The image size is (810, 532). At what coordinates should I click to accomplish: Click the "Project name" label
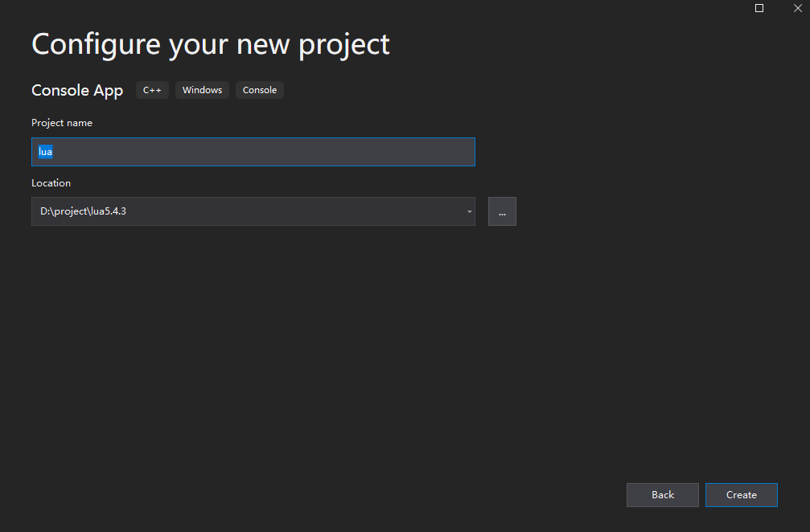click(62, 123)
